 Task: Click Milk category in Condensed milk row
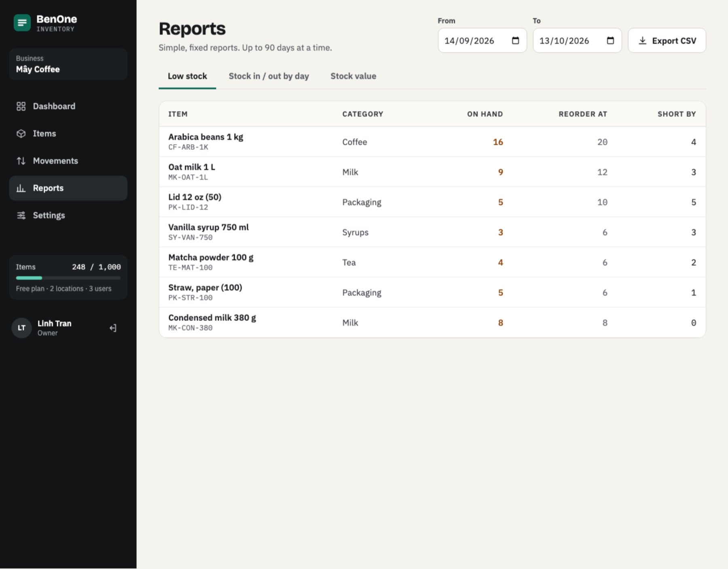(x=350, y=323)
